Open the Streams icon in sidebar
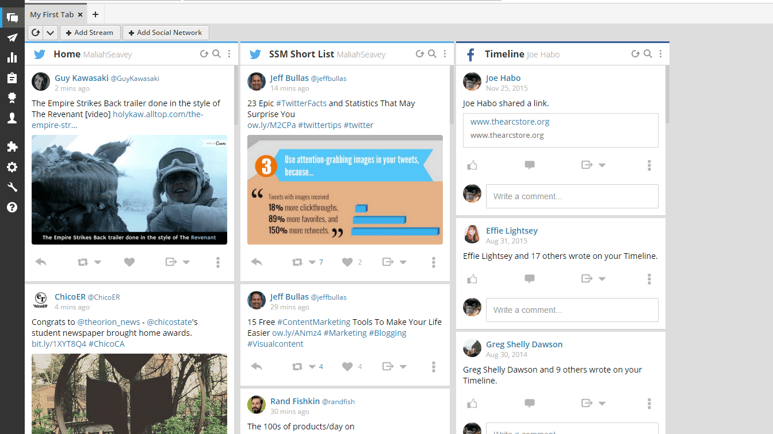773x434 pixels. (x=12, y=18)
